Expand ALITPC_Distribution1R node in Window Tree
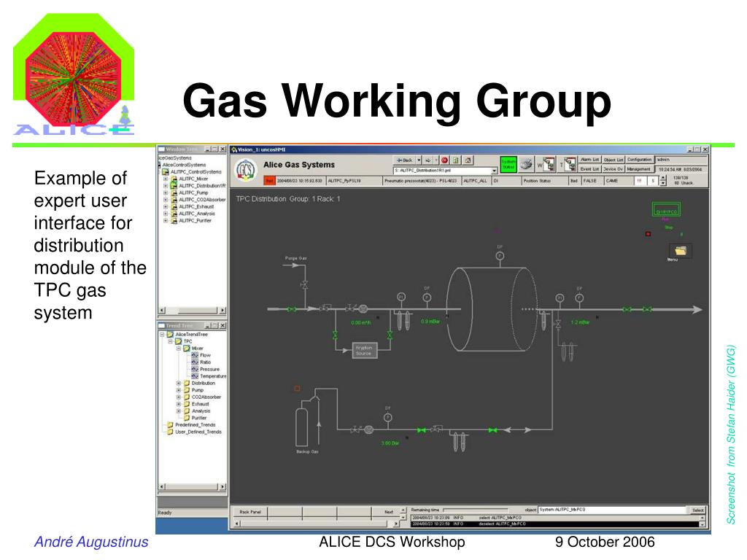The image size is (747, 560). [x=166, y=186]
